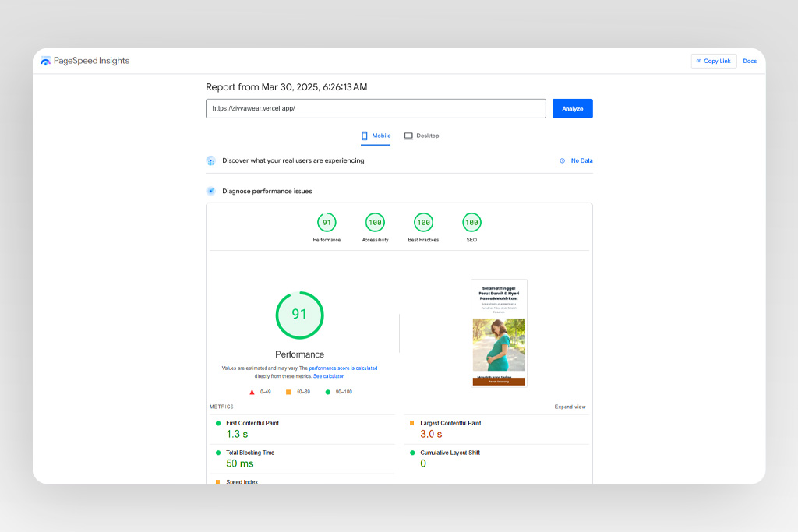Open the performance score is calculated link
The width and height of the screenshot is (798, 532).
point(343,368)
